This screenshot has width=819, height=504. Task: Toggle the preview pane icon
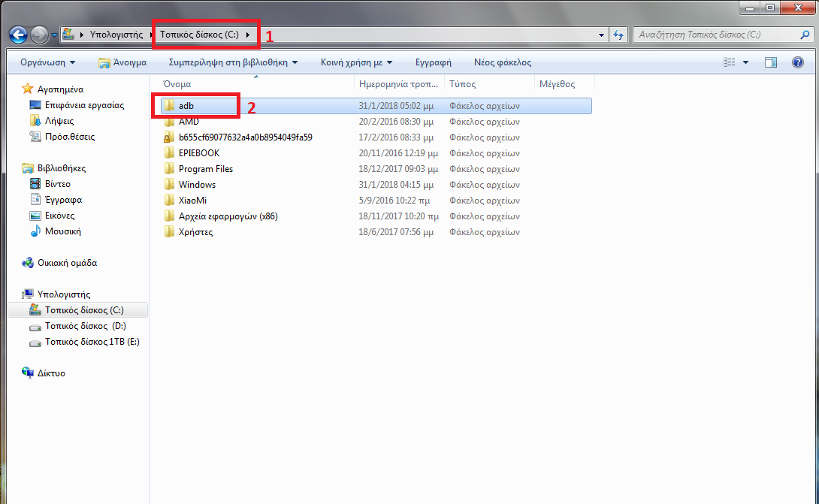coord(771,62)
